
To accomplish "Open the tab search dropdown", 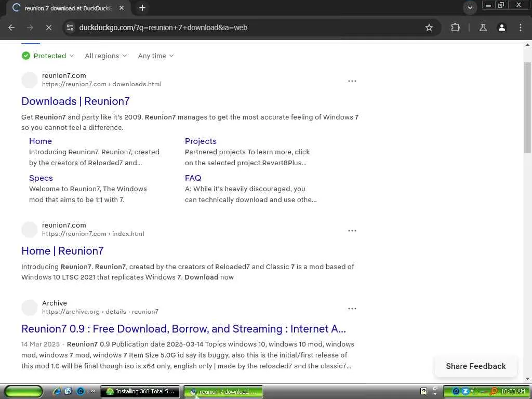I will pyautogui.click(x=470, y=7).
